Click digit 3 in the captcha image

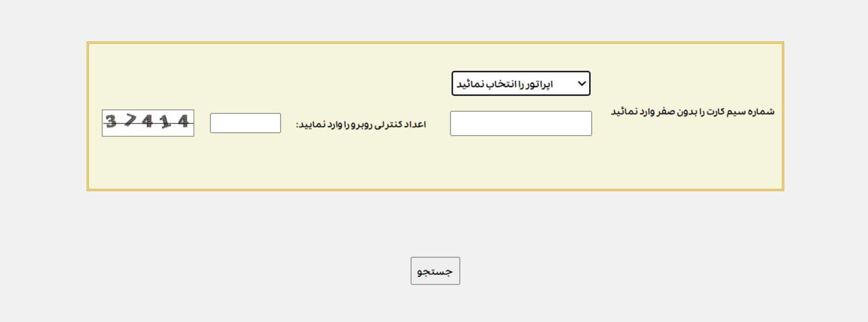(111, 121)
